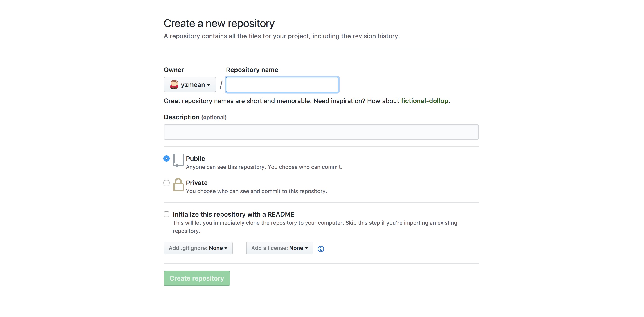
Task: Open the Owner yzmean dropdown
Action: coord(190,85)
